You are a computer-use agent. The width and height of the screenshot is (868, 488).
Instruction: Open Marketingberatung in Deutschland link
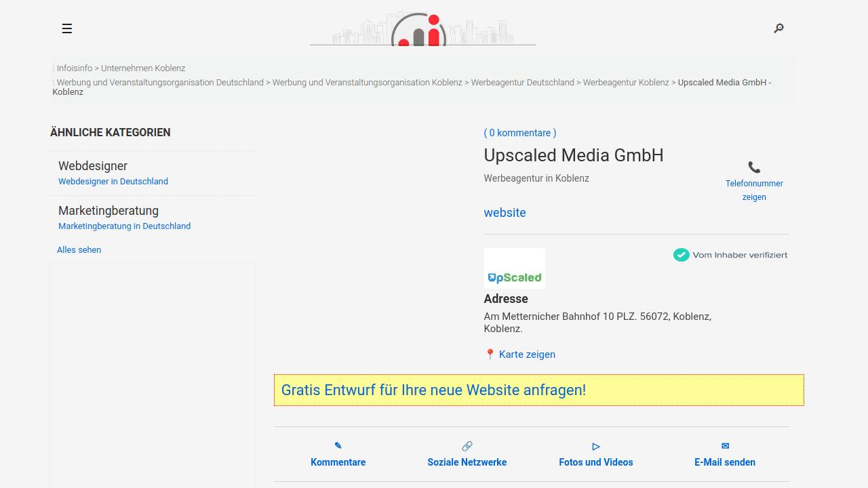(125, 226)
